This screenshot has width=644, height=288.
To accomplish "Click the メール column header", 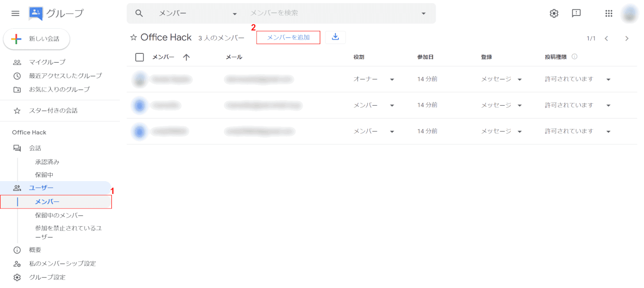I will click(x=234, y=57).
